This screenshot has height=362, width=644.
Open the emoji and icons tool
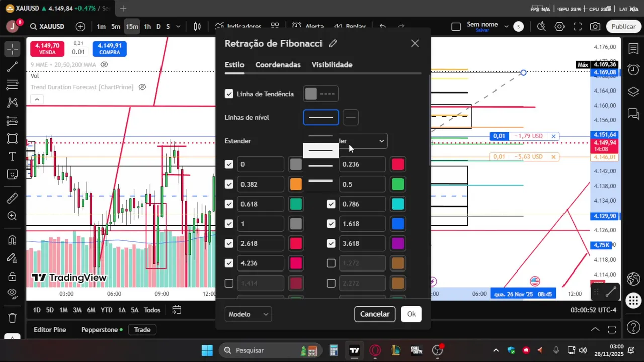click(13, 174)
